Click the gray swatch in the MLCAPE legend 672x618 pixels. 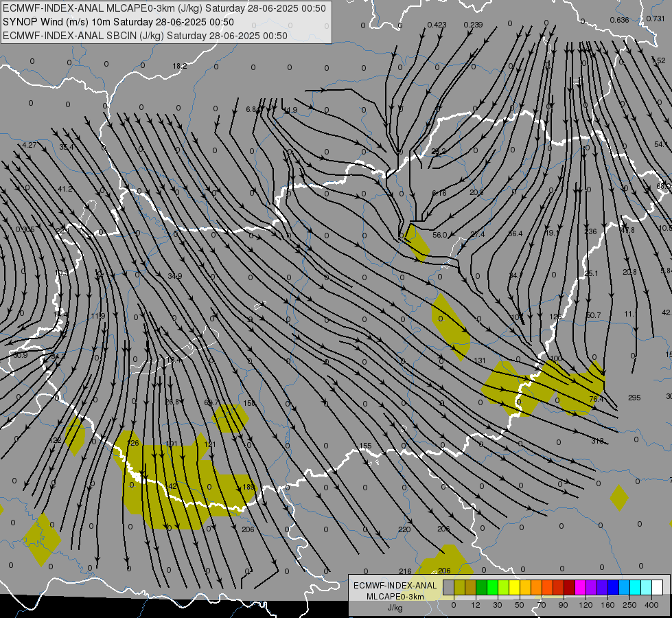pos(448,587)
